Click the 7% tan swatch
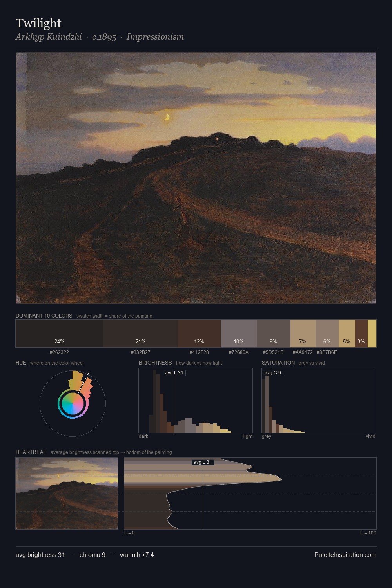The image size is (392, 588). coord(303,334)
